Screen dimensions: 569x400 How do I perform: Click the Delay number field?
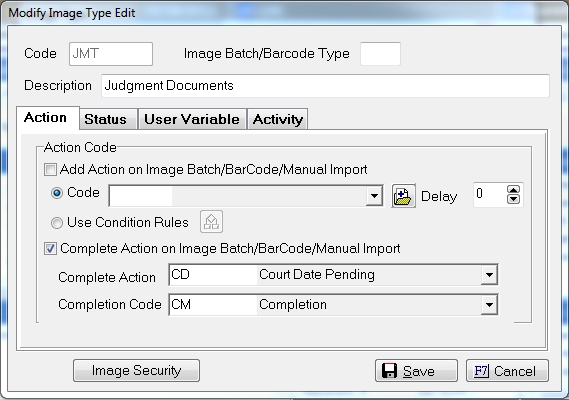click(x=490, y=195)
